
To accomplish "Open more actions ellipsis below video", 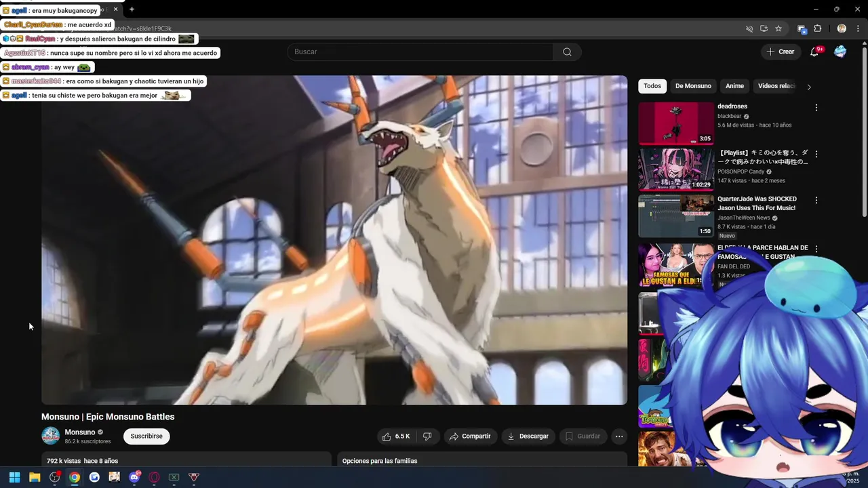I will [619, 436].
